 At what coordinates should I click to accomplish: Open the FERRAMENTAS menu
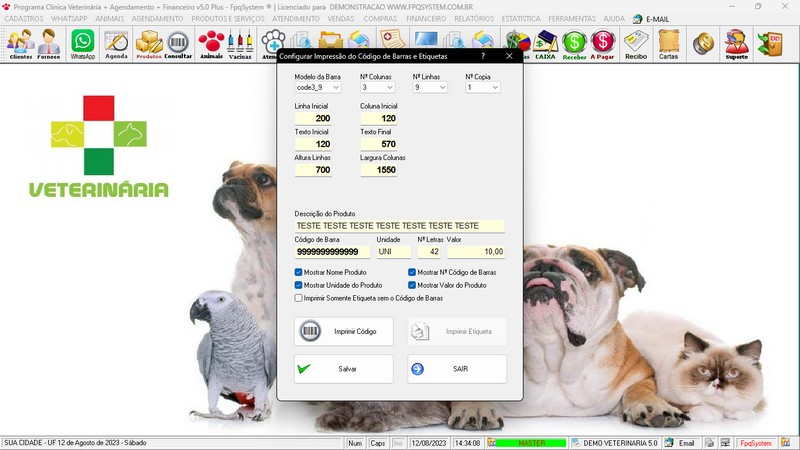pyautogui.click(x=572, y=19)
